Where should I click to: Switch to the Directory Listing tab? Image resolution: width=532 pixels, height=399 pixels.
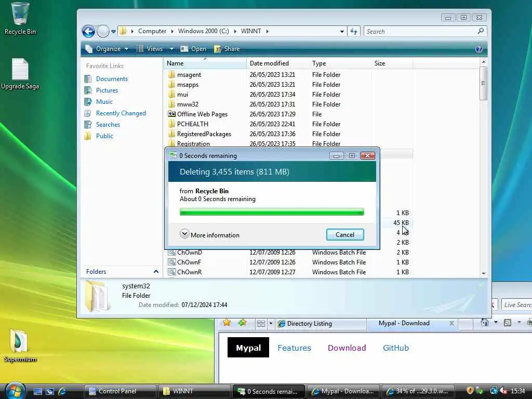321,324
